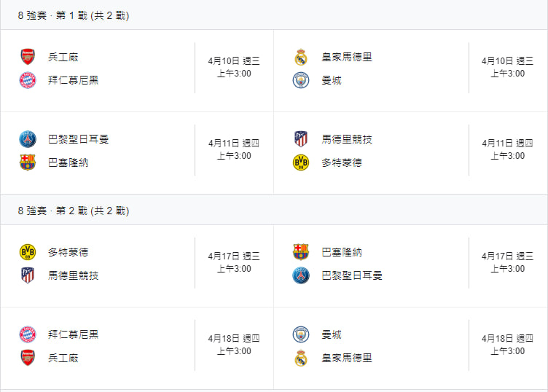The image size is (548, 392).
Task: Click 皇家馬德里 name in the 4月10日 match
Action: [347, 57]
